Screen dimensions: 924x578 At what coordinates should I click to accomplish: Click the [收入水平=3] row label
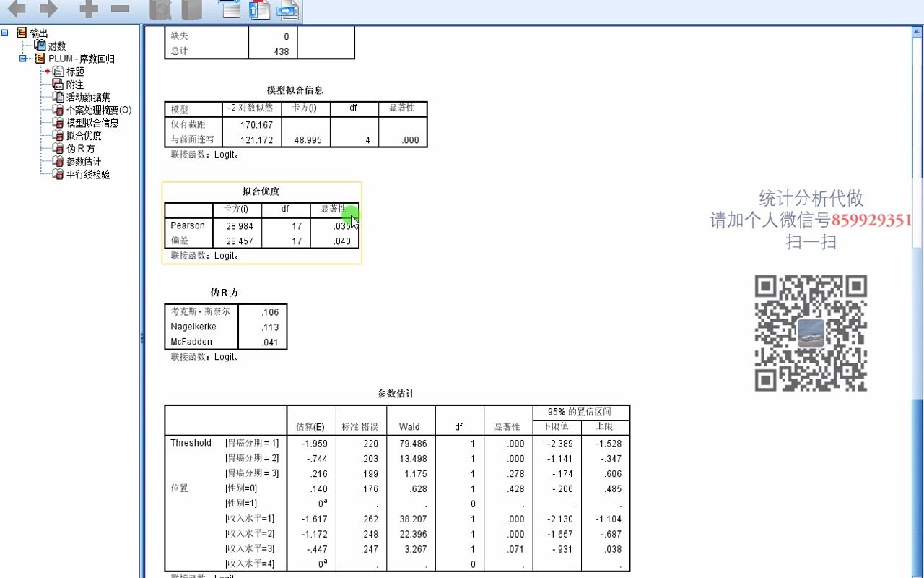click(250, 548)
